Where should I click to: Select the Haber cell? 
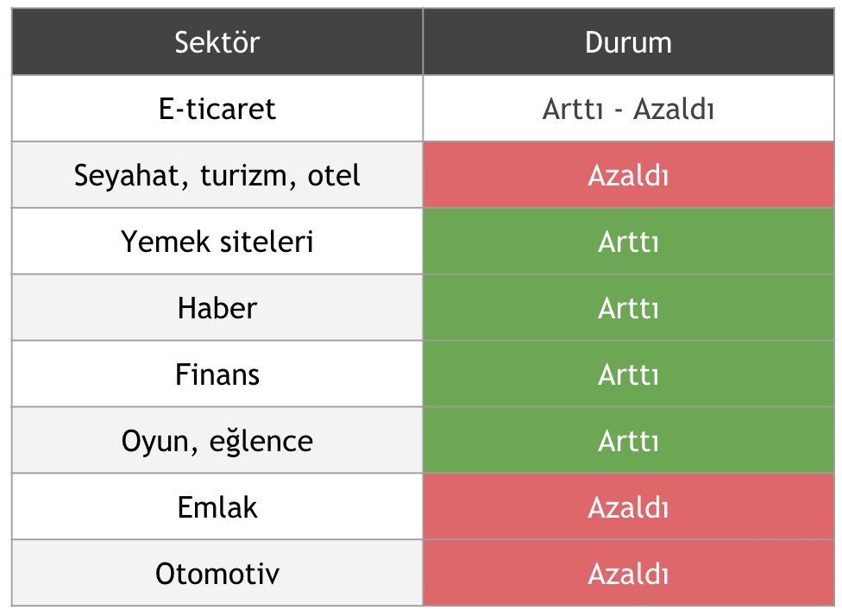coord(217,308)
